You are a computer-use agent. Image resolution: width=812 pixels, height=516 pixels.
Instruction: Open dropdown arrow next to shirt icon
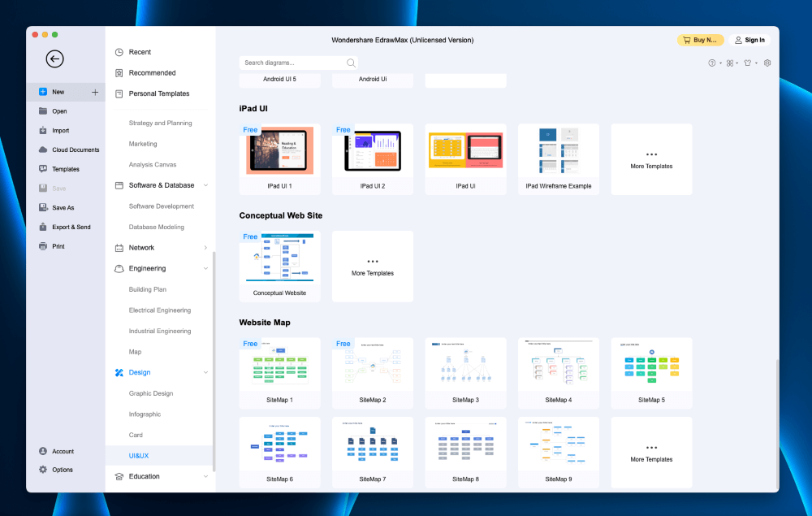pos(756,63)
